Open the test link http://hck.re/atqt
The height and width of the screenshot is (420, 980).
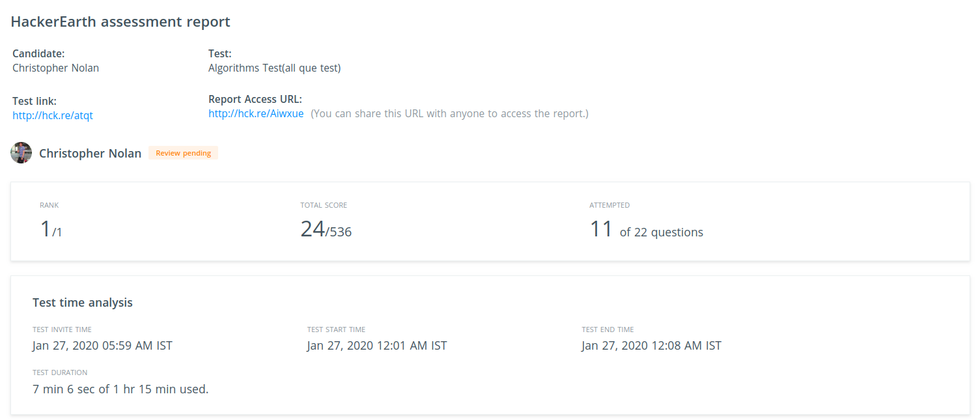click(x=53, y=116)
